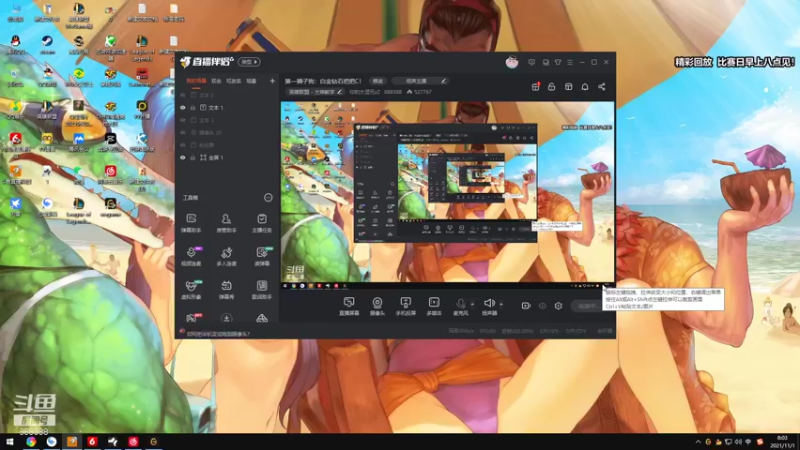Screen dimensions: 800x450
Task: Click the padlock icon in top-right toolbar
Action: 552,87
